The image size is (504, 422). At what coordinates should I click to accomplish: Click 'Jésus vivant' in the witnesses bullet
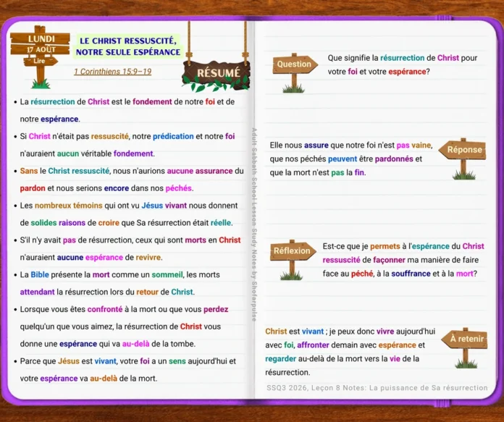[164, 206]
